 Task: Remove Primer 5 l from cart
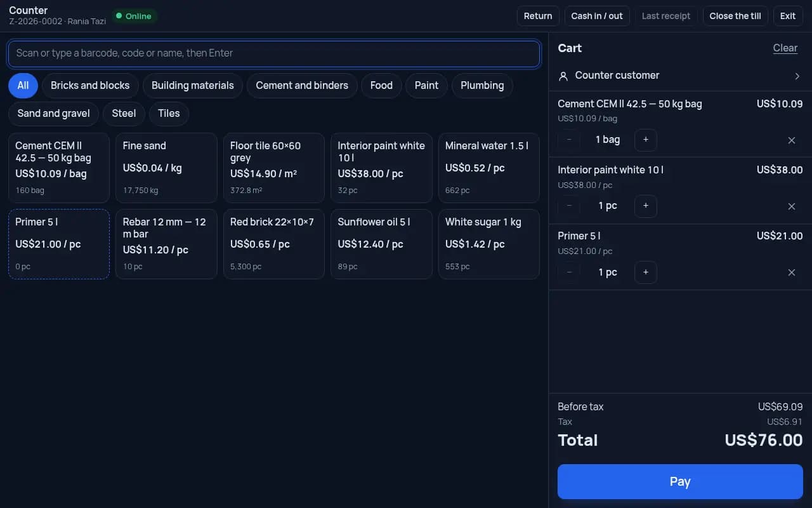(791, 272)
